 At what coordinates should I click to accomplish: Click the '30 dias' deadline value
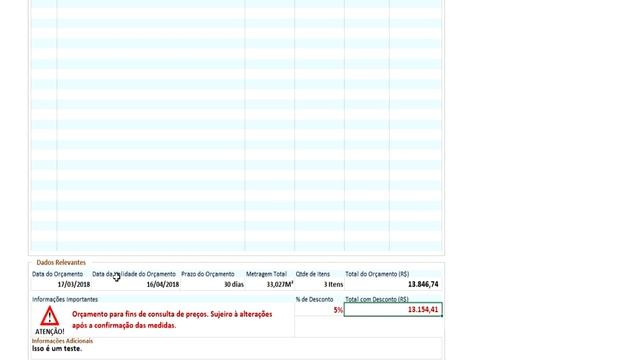pos(234,284)
